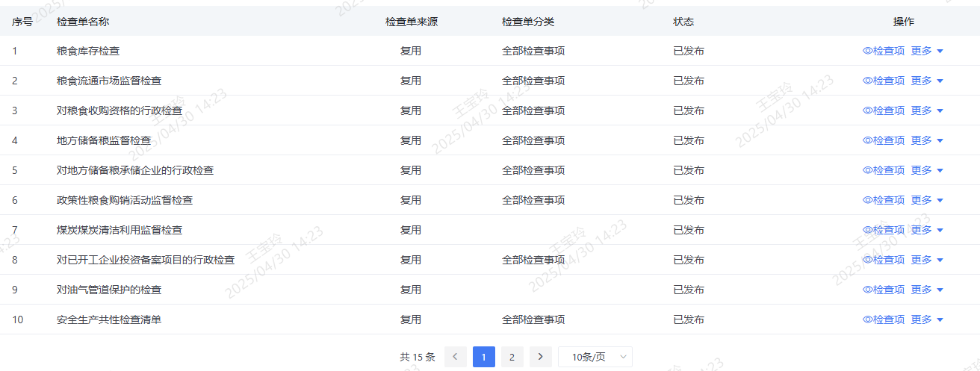Click the 状态 column header
980x371 pixels.
(x=683, y=22)
